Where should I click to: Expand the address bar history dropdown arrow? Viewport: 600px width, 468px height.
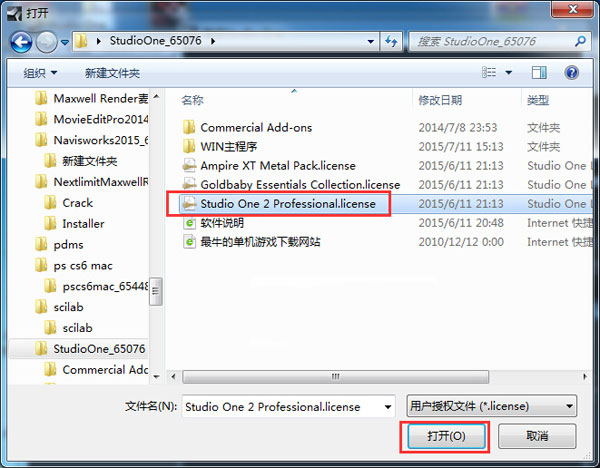[370, 41]
